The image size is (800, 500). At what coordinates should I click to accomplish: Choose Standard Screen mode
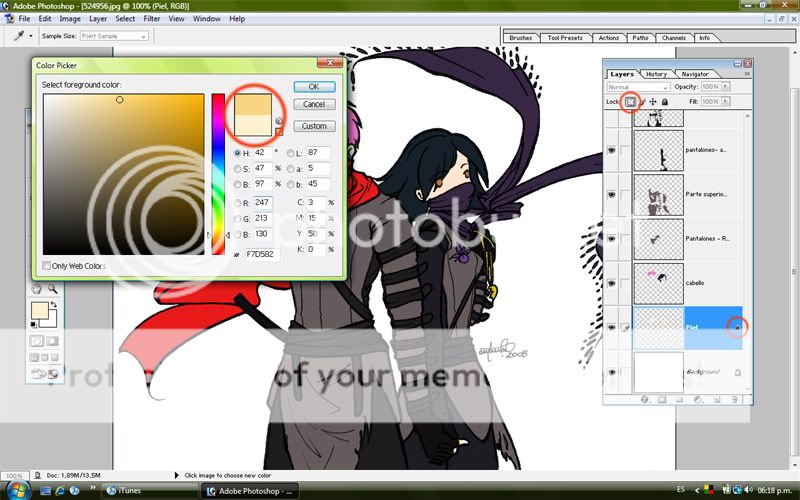coord(34,358)
